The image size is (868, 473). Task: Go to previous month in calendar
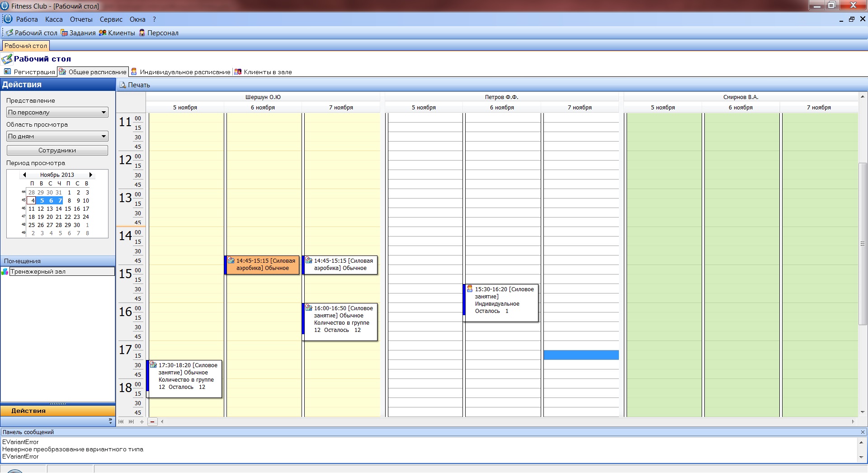click(x=24, y=175)
